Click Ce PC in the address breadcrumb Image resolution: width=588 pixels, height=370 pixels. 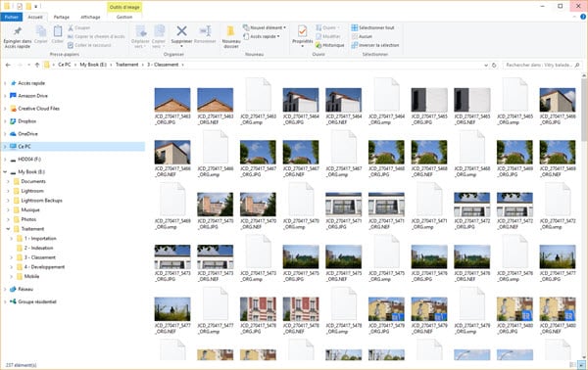click(65, 65)
